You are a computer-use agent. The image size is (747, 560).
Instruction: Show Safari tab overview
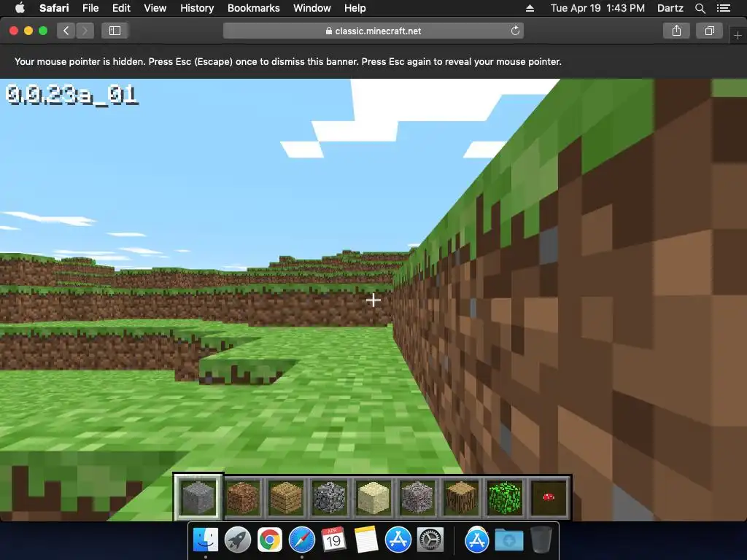pos(709,31)
